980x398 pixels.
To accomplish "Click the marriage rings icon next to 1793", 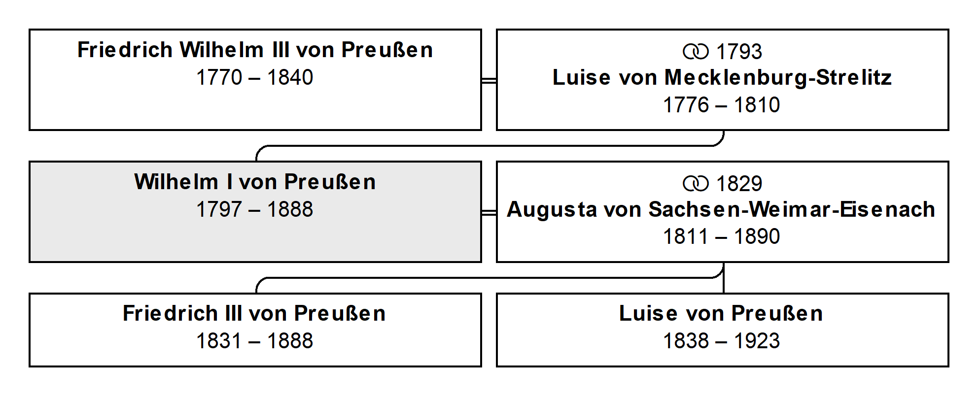I will coord(696,52).
